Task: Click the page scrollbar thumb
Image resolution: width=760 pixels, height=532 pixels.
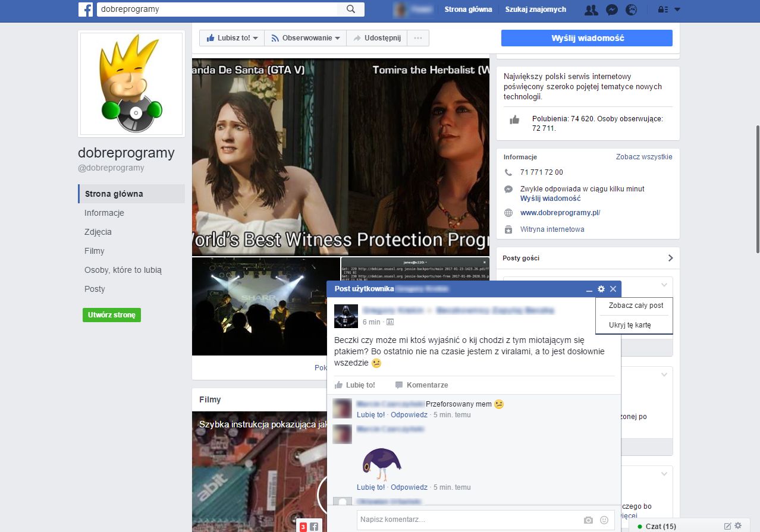Action: [x=757, y=189]
